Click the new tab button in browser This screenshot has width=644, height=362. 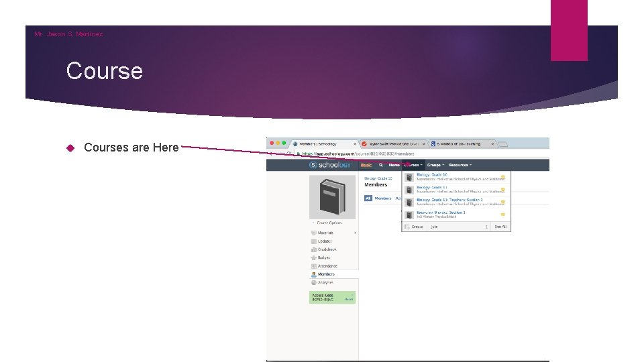503,145
